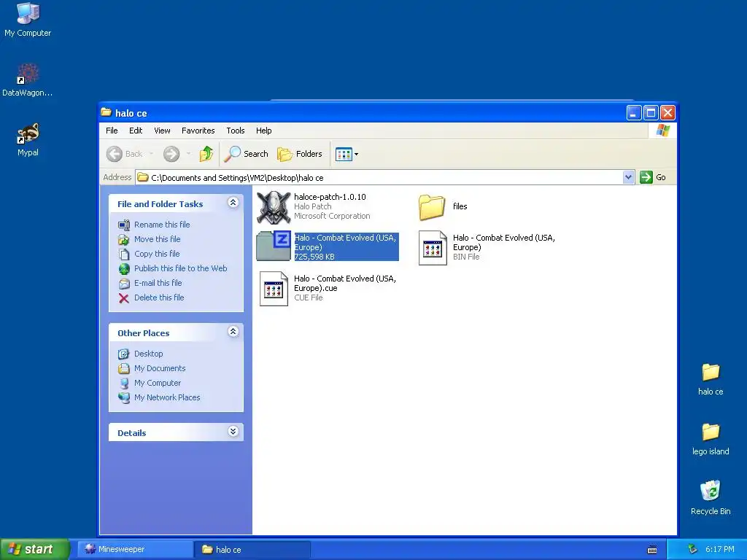Click the halo ce title bar folder icon

[107, 112]
